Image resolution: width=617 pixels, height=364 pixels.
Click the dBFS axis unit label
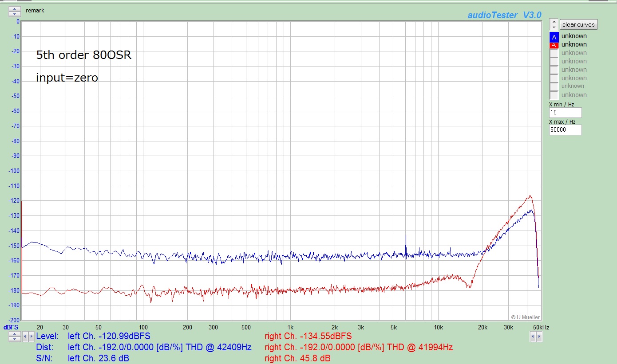pos(11,327)
